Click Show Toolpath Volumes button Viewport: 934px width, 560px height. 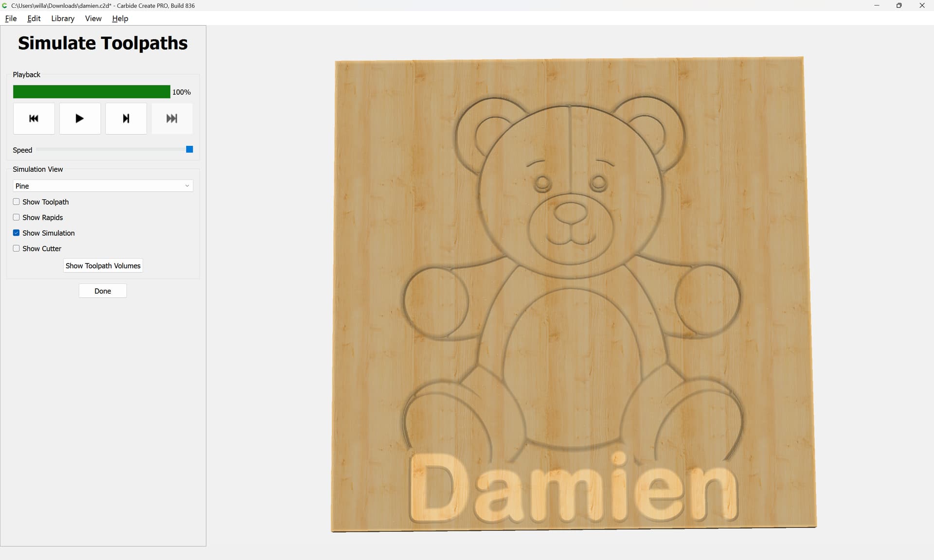click(x=103, y=266)
